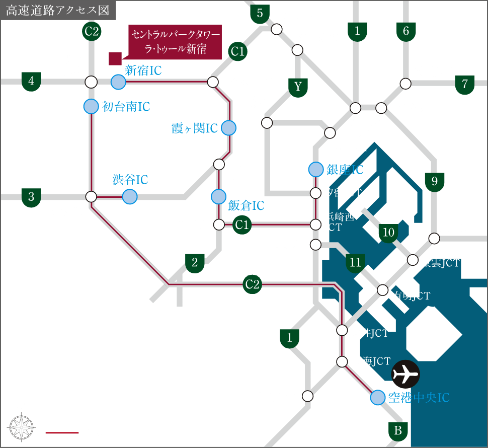Click the route 4 shield

click(31, 82)
